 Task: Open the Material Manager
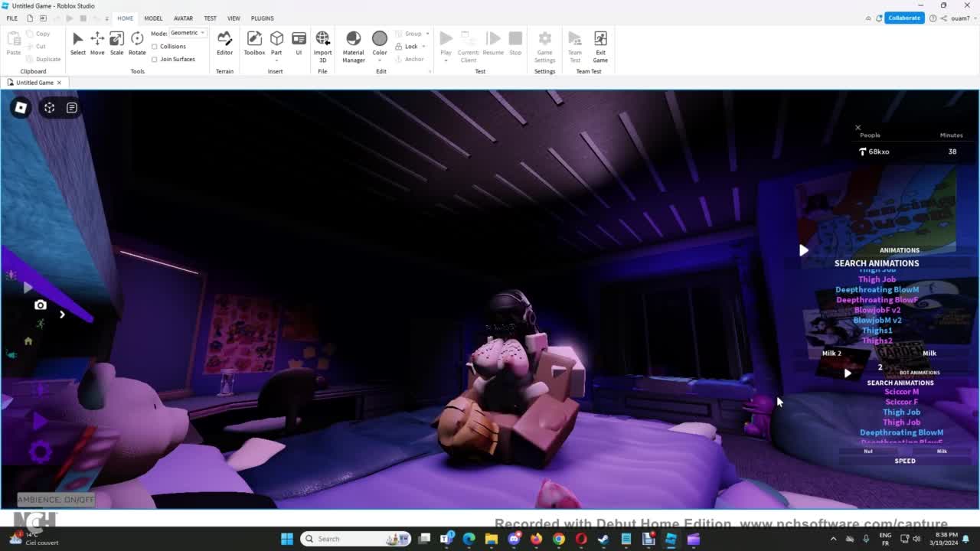tap(353, 43)
